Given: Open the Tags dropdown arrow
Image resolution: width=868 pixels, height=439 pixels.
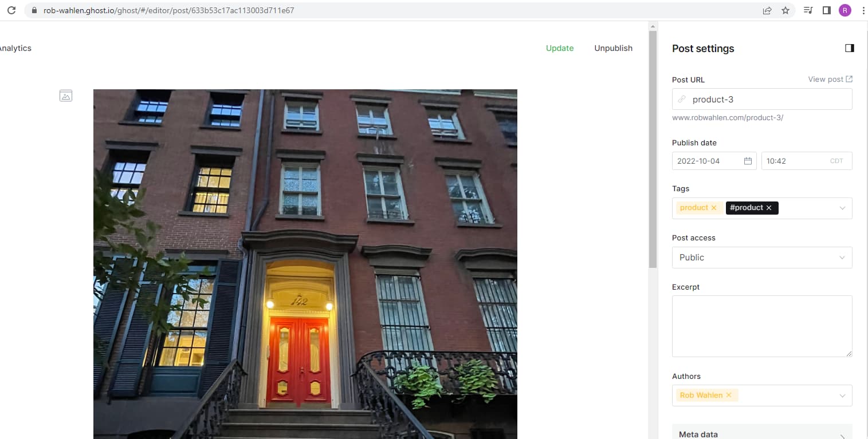Looking at the screenshot, I should pyautogui.click(x=842, y=208).
